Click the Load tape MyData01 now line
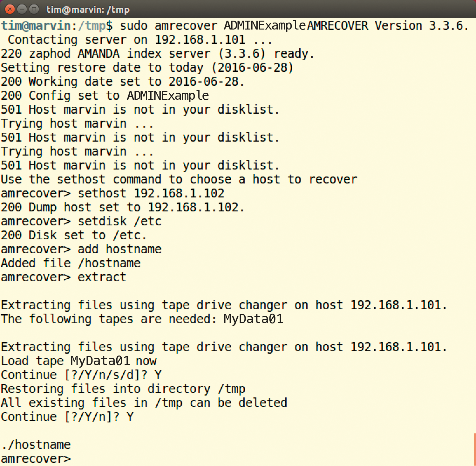 (x=78, y=361)
